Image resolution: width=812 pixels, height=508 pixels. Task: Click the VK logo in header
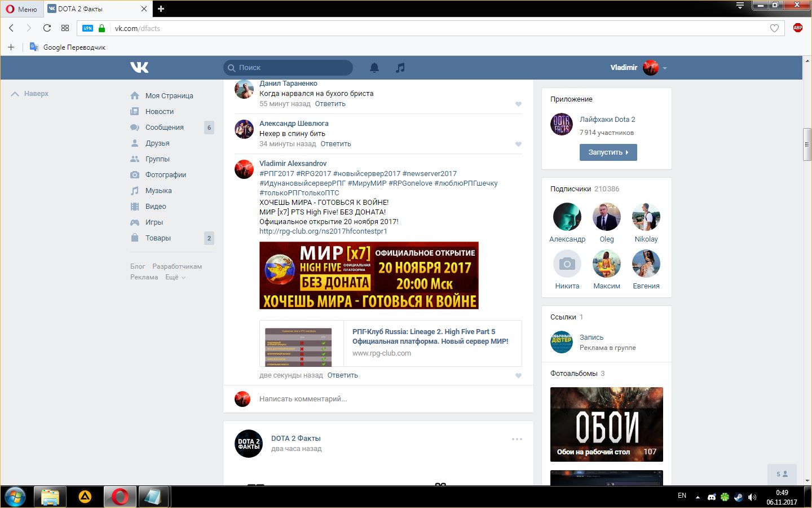click(x=139, y=68)
